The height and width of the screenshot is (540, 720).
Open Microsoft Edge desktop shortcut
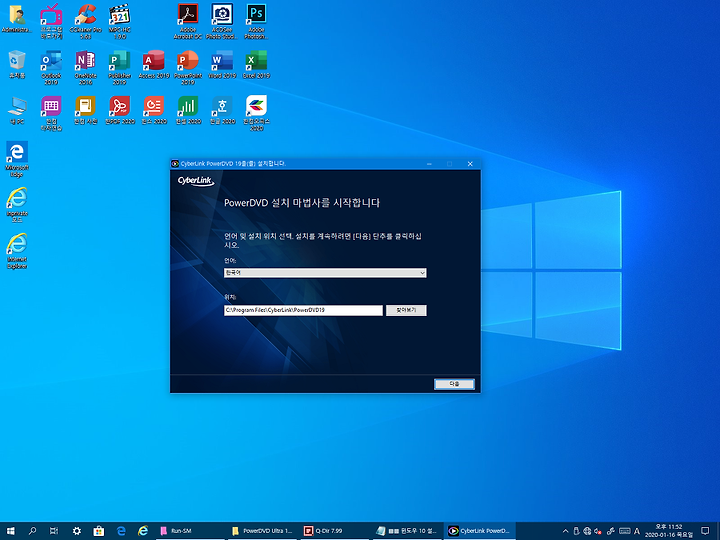click(17, 159)
